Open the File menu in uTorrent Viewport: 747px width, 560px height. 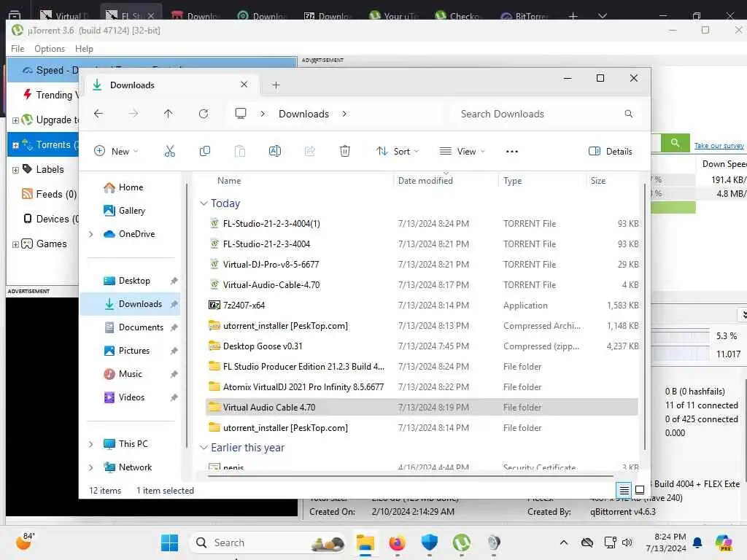[x=18, y=49]
